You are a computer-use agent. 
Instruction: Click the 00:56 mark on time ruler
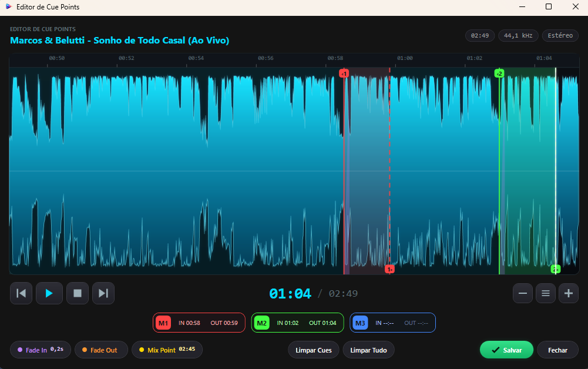(266, 58)
